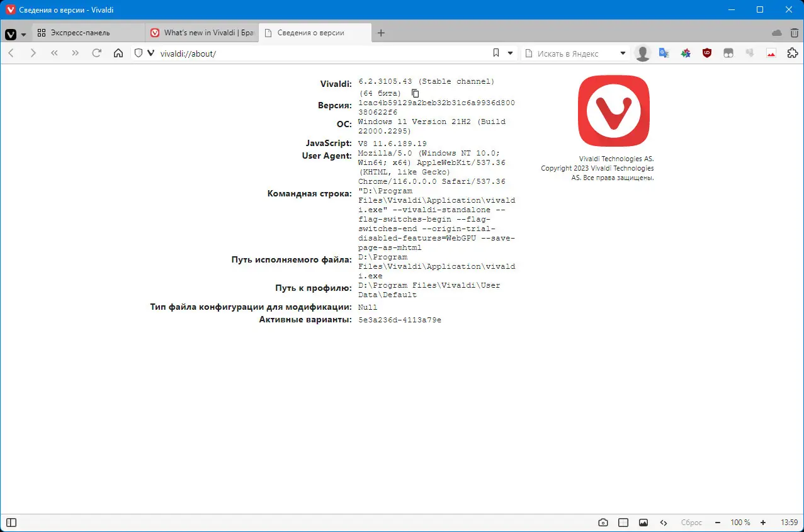Click the rewind history button

pos(54,54)
